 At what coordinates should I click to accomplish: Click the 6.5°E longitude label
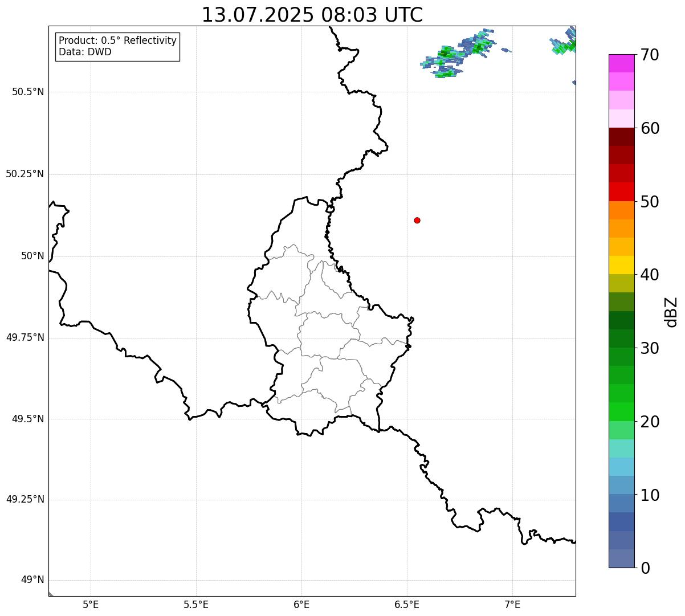tap(407, 604)
